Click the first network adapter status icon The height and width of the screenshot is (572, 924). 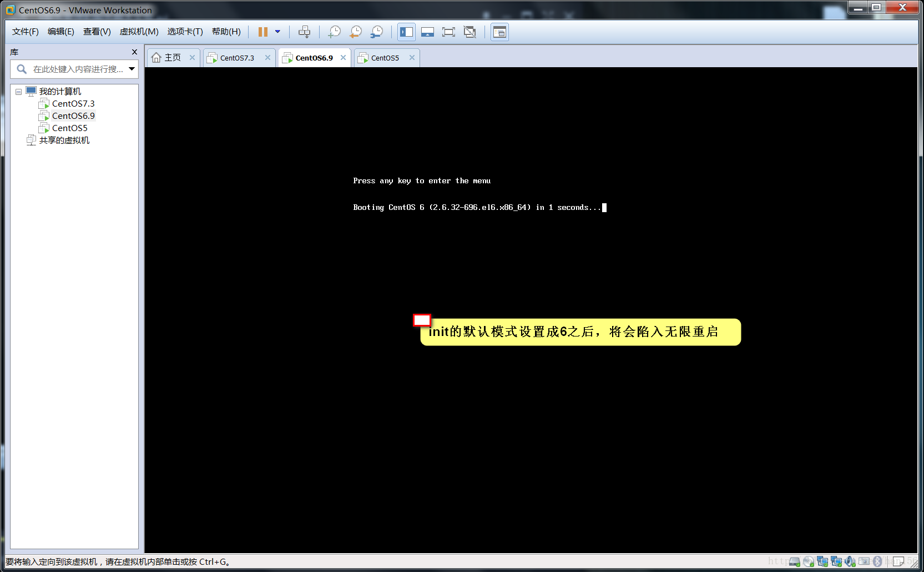point(822,561)
